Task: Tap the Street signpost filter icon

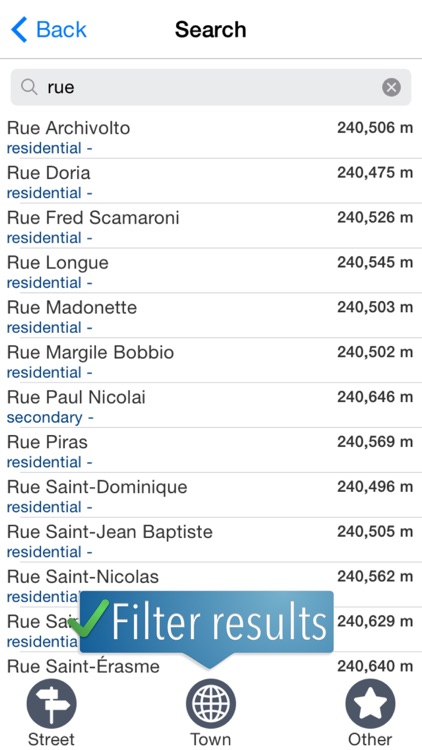Action: click(x=51, y=704)
